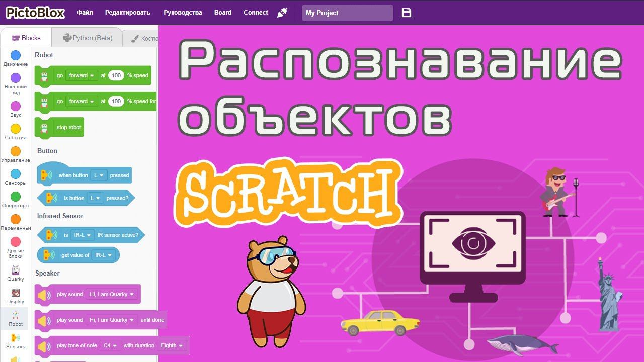Select the Движение block category
644x362 pixels.
click(16, 58)
